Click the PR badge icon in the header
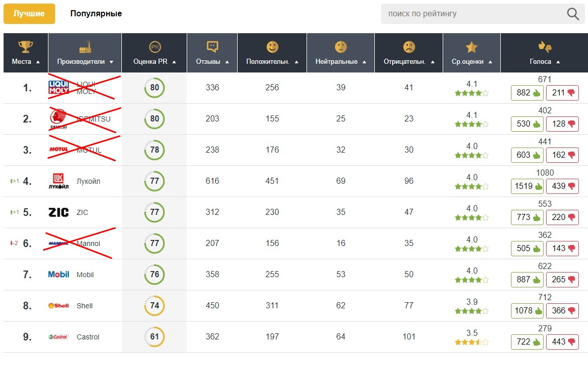Screen dimensions: 588x366 (155, 47)
